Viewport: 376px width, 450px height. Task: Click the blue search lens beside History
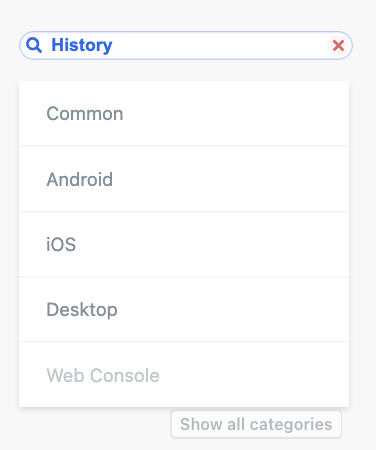tap(34, 45)
